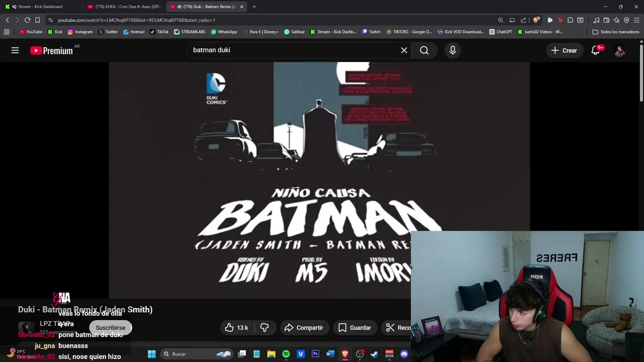The height and width of the screenshot is (362, 644).
Task: Open Word from the taskbar
Action: [x=330, y=354]
